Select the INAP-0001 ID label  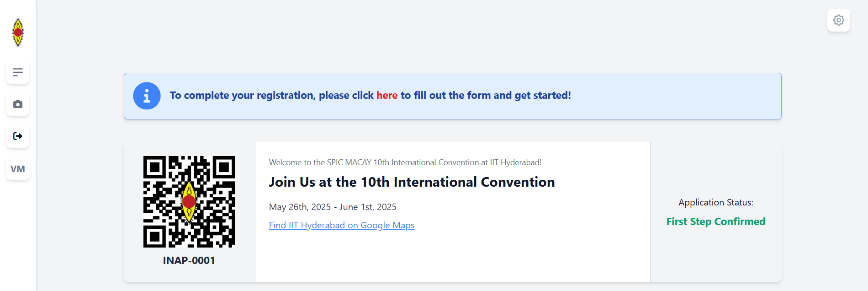[x=189, y=260]
